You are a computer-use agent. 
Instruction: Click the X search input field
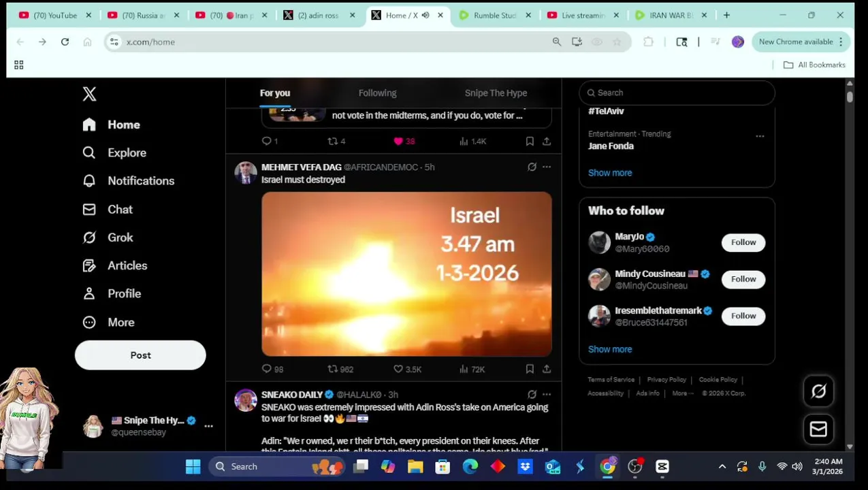pos(677,93)
